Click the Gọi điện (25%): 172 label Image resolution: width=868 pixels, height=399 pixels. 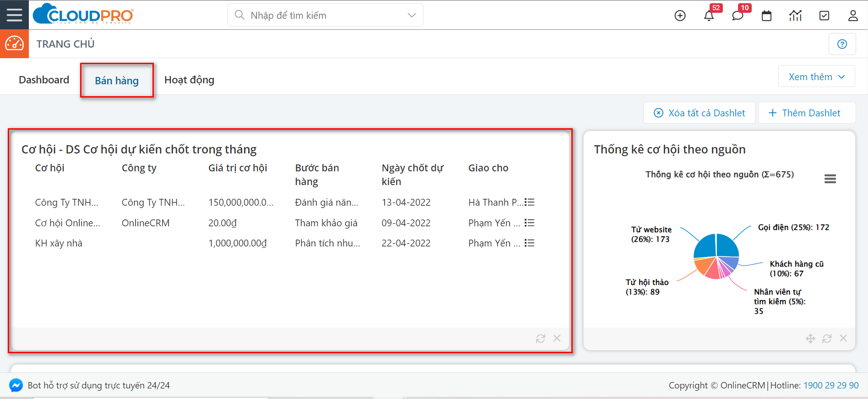[793, 227]
